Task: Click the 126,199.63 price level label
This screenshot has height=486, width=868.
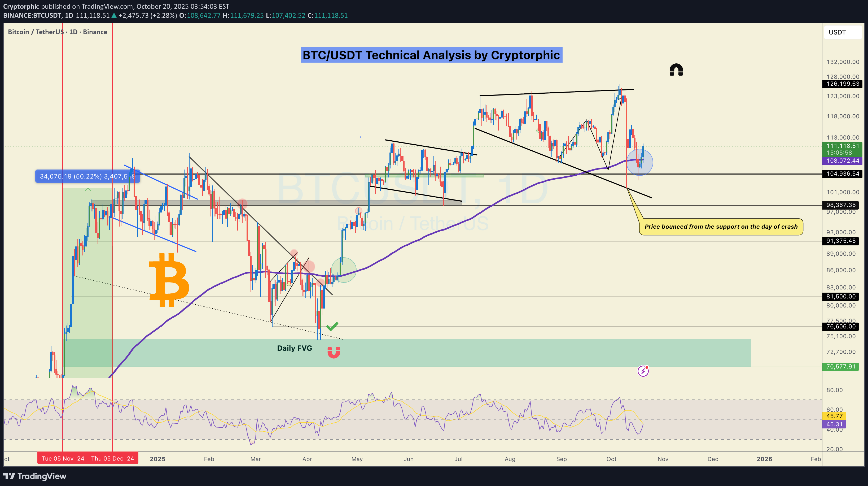Action: click(842, 84)
